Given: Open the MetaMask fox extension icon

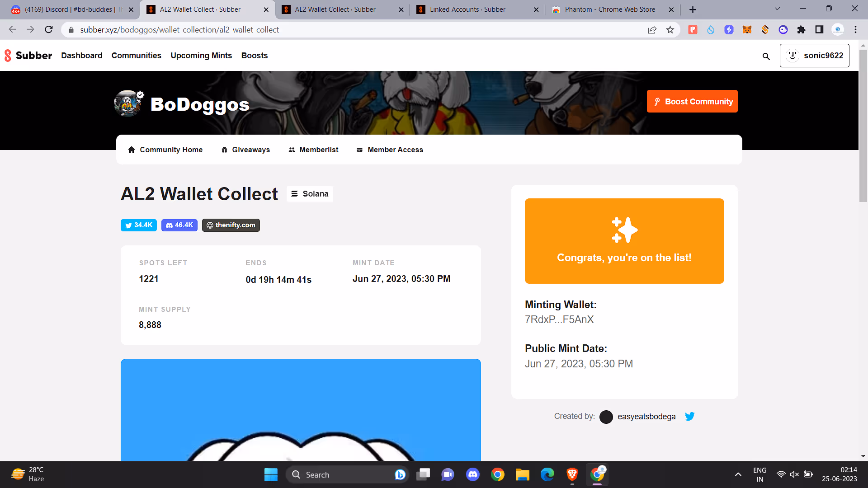Looking at the screenshot, I should pyautogui.click(x=747, y=30).
